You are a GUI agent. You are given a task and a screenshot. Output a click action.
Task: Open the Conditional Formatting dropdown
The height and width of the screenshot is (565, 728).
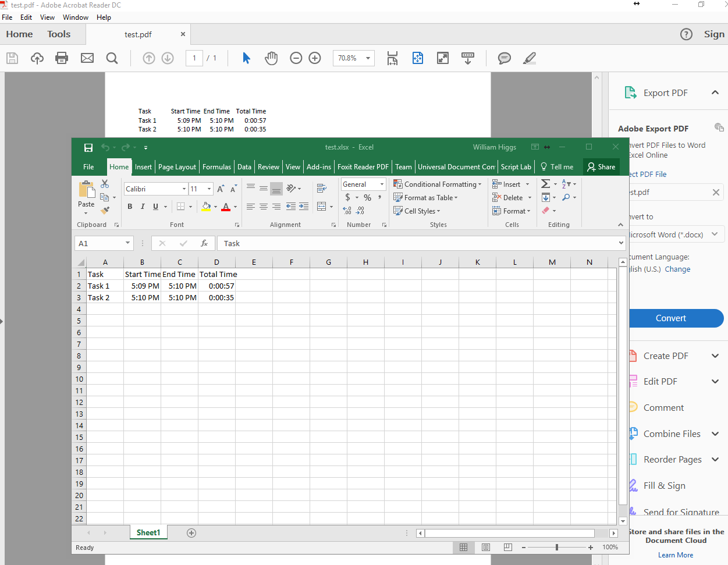pyautogui.click(x=438, y=184)
